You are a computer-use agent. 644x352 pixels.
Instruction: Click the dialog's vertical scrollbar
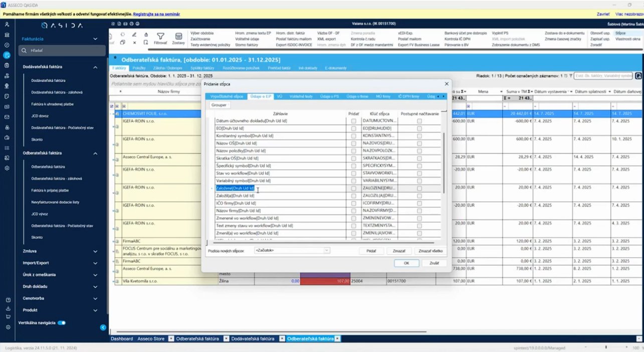444,163
